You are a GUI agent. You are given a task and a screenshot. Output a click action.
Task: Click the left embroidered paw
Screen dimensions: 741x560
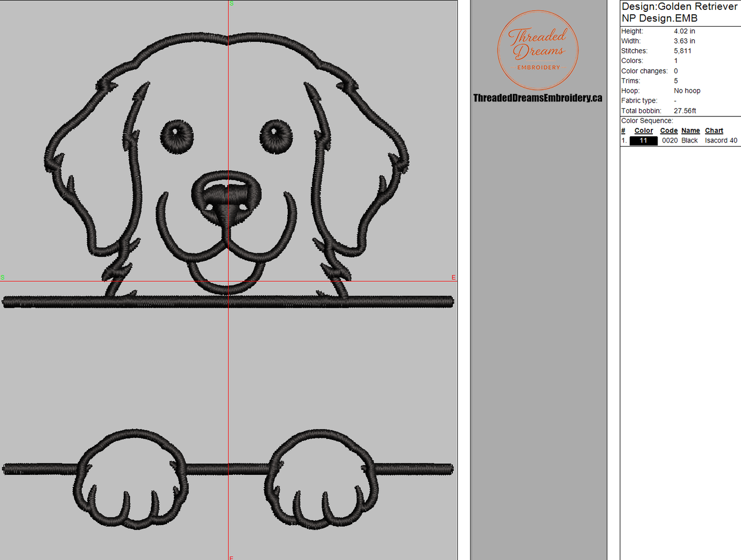pyautogui.click(x=131, y=479)
